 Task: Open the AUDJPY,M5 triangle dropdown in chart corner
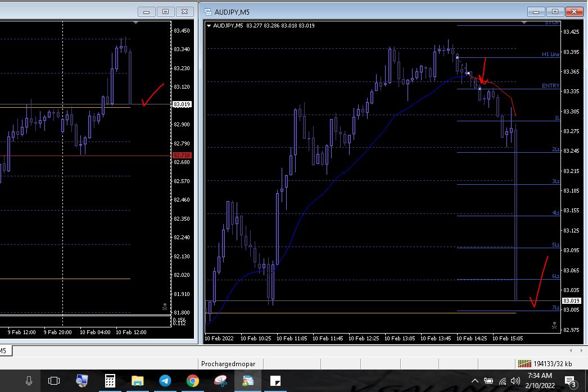tap(210, 26)
